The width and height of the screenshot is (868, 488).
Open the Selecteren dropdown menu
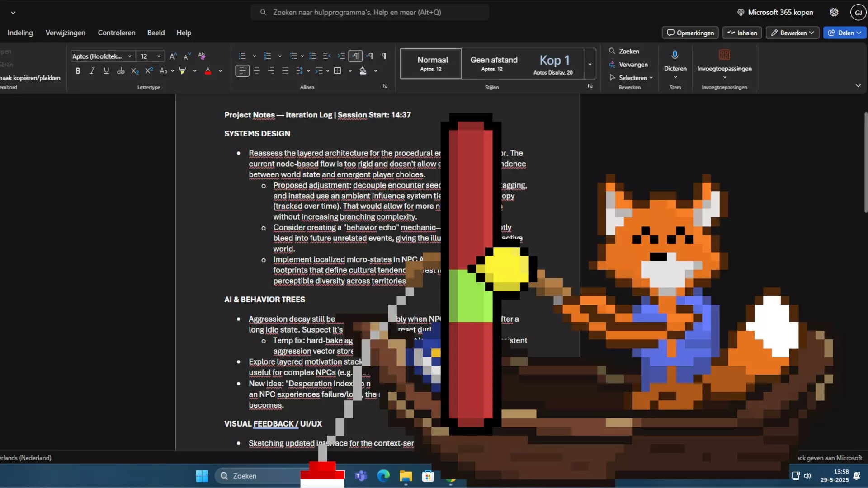632,77
